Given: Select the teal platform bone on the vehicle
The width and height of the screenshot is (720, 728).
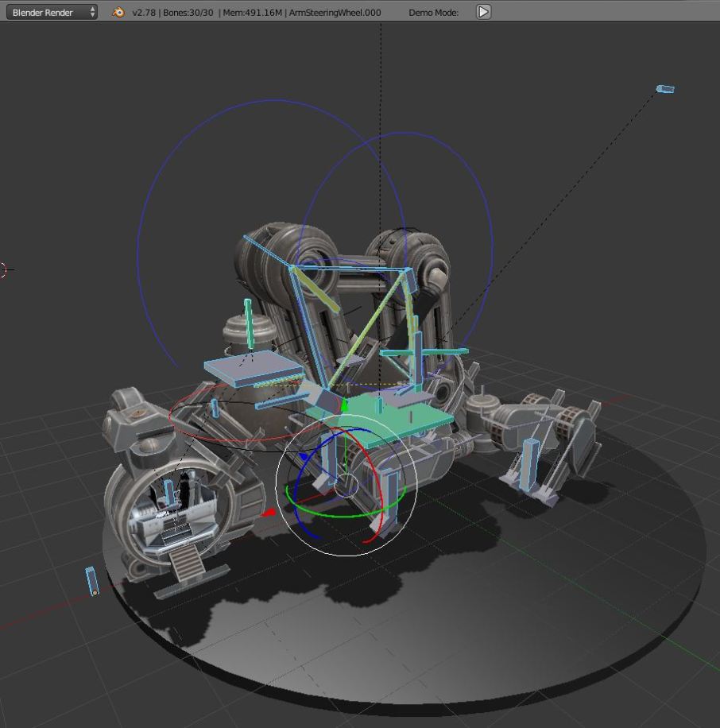Looking at the screenshot, I should tap(405, 413).
